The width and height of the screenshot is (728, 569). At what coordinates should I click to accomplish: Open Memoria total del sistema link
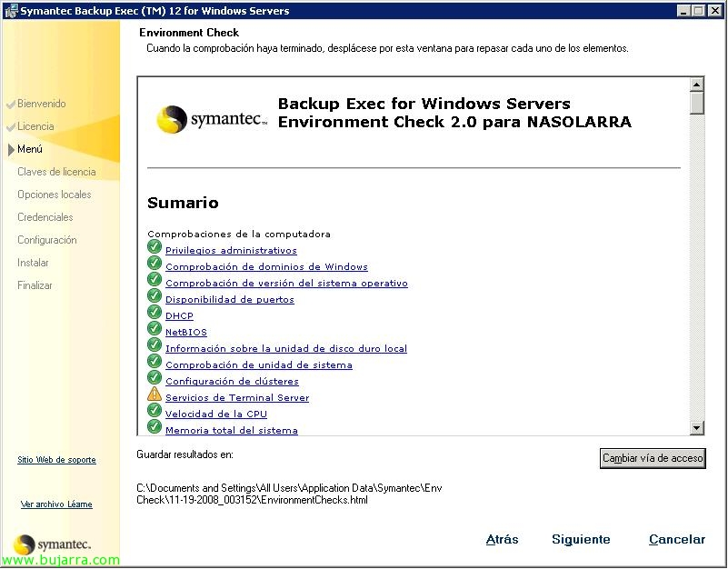[x=231, y=430]
